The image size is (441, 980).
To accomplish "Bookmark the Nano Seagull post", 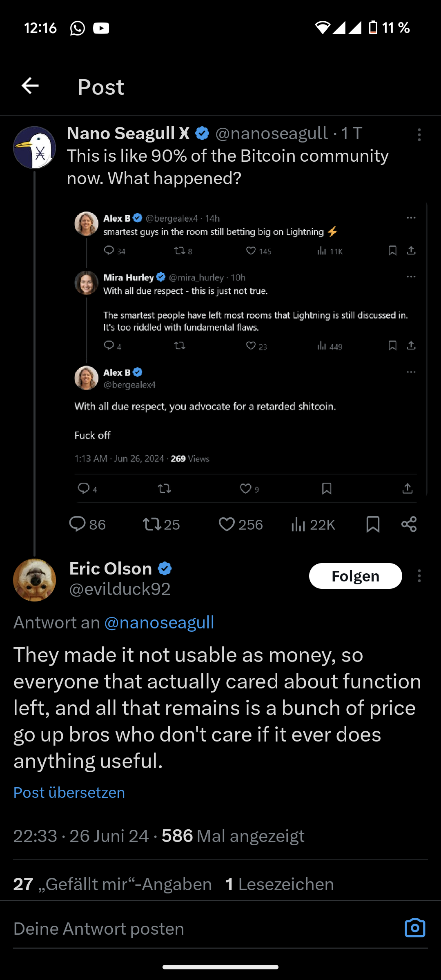I will click(x=373, y=524).
